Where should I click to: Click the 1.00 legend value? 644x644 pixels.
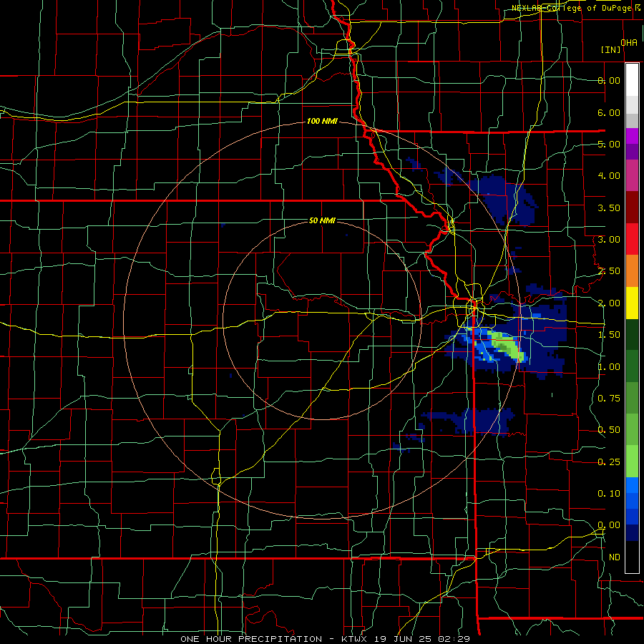[609, 367]
